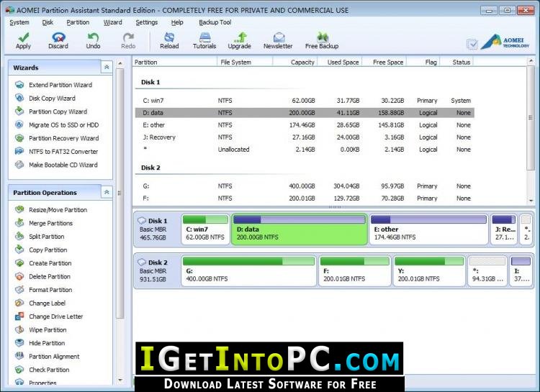
Task: Choose Resize/Move Partition operation
Action: tap(51, 209)
